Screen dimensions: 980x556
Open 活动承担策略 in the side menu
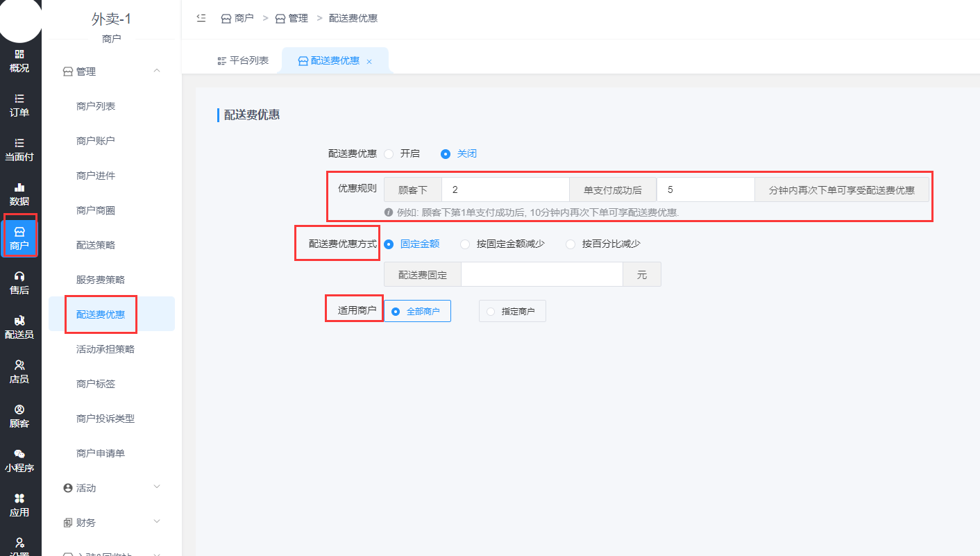105,349
